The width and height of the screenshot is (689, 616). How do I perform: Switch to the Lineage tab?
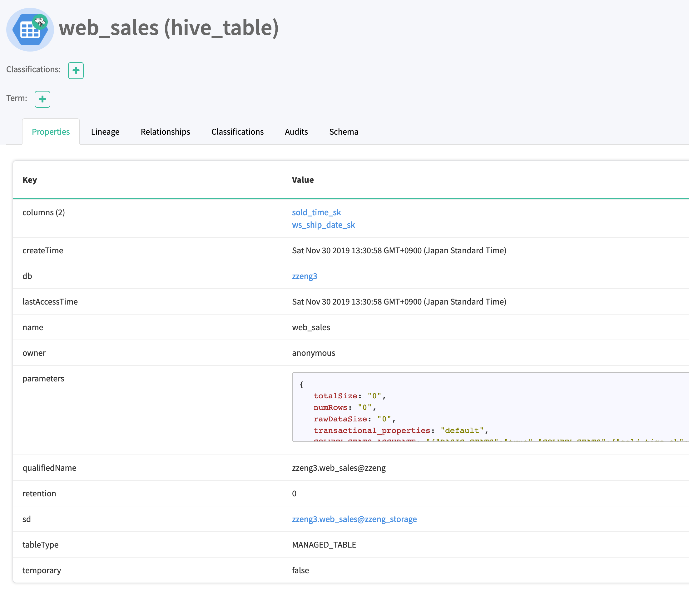(x=105, y=132)
